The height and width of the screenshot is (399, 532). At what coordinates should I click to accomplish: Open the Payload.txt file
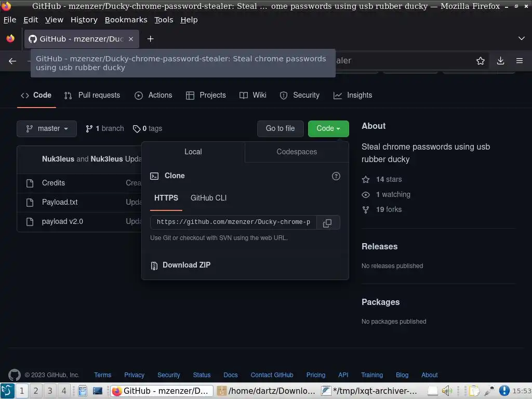[60, 202]
